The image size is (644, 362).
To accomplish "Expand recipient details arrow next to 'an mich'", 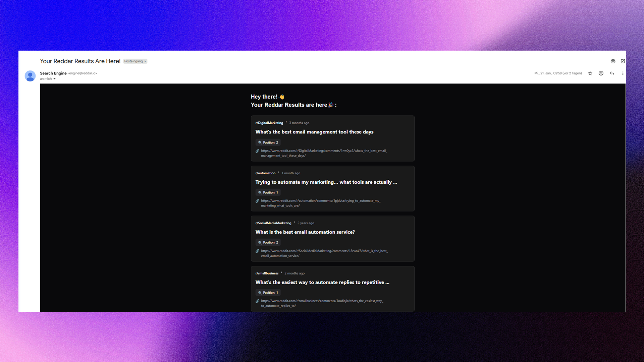I will pos(54,79).
